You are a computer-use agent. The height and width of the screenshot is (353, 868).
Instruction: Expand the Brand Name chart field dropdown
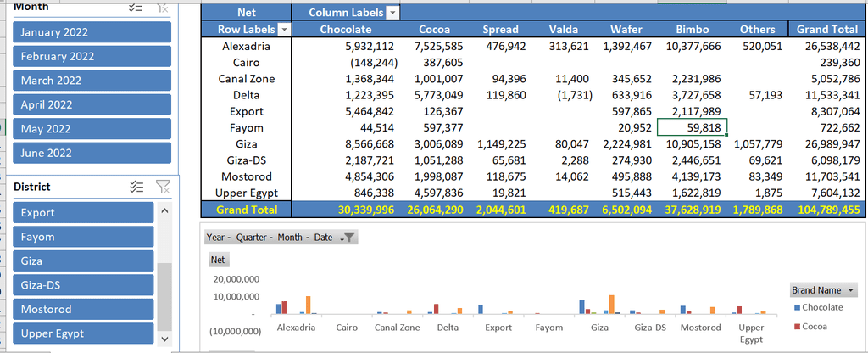pos(850,290)
